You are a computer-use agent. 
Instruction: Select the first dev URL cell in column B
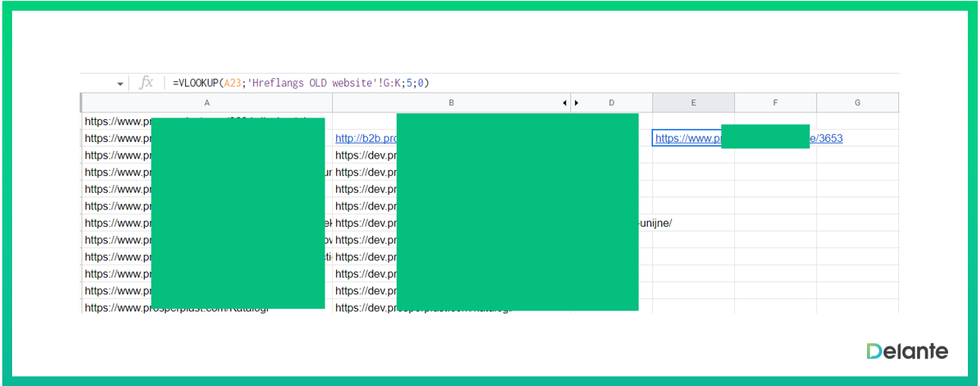[365, 155]
